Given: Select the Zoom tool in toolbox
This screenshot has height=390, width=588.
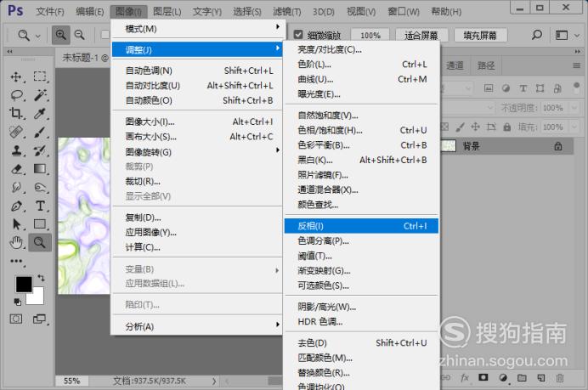Looking at the screenshot, I should coord(40,243).
